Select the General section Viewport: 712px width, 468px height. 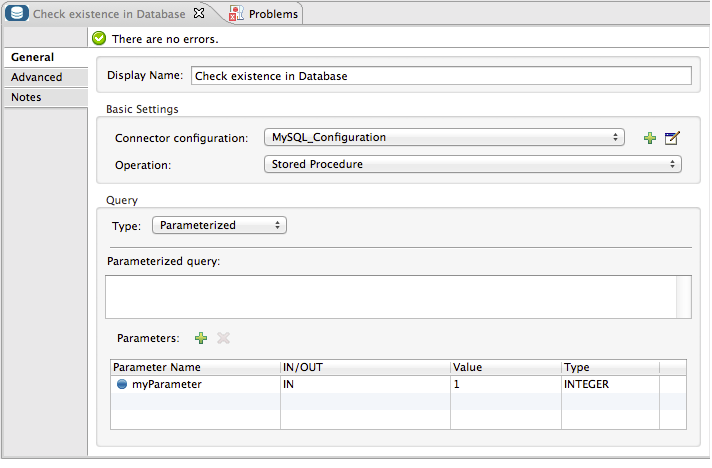pos(33,57)
